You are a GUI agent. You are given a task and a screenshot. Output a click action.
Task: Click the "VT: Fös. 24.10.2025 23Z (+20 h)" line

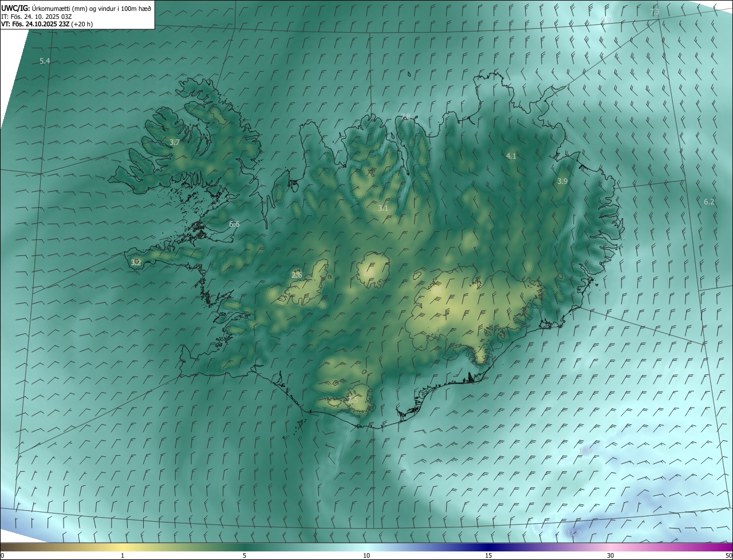[47, 24]
